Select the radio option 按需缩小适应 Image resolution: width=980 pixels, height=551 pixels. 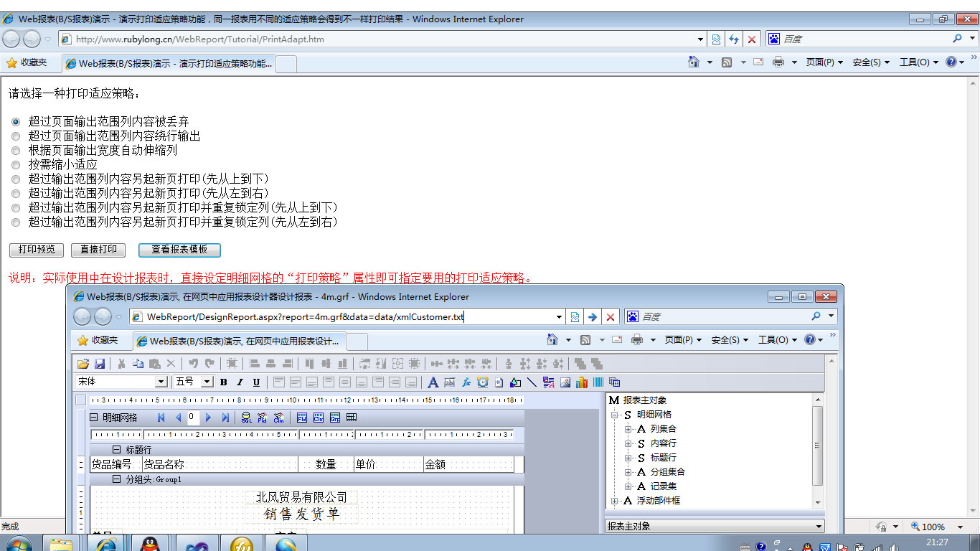[x=16, y=165]
